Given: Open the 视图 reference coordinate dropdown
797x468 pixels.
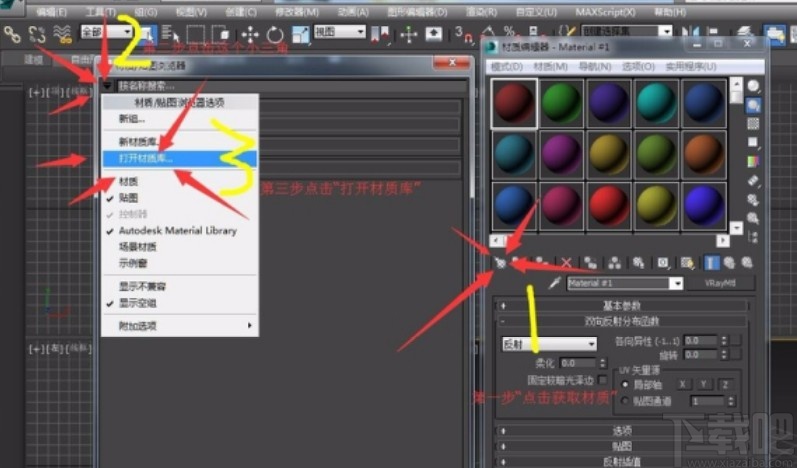Looking at the screenshot, I should (340, 32).
